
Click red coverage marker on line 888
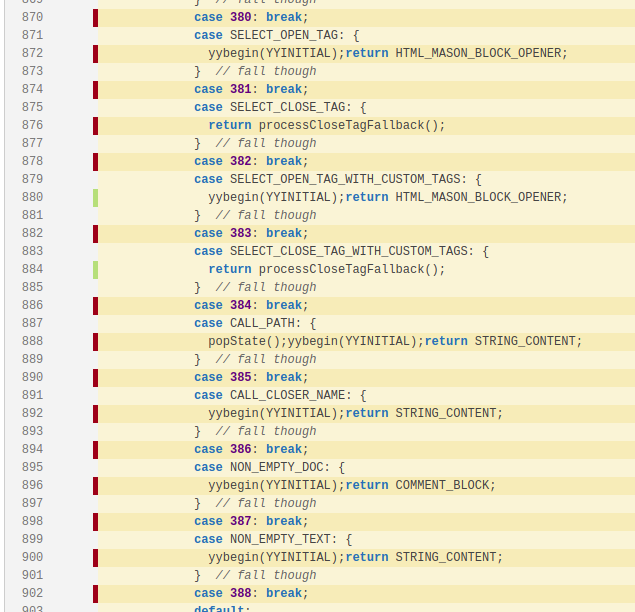[96, 342]
